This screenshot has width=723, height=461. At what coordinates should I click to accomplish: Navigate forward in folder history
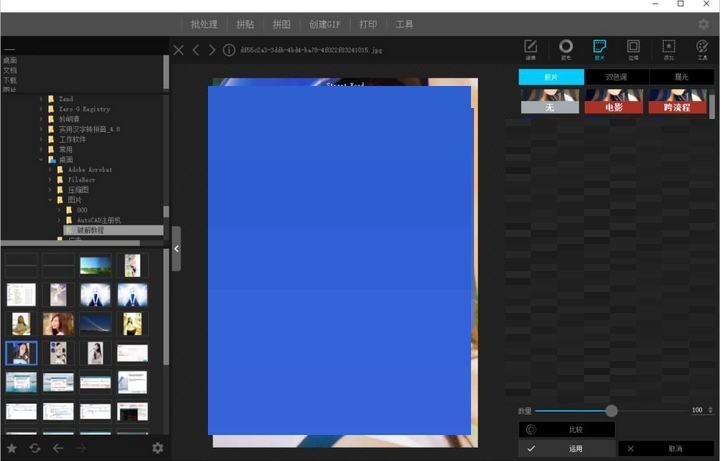[x=81, y=448]
